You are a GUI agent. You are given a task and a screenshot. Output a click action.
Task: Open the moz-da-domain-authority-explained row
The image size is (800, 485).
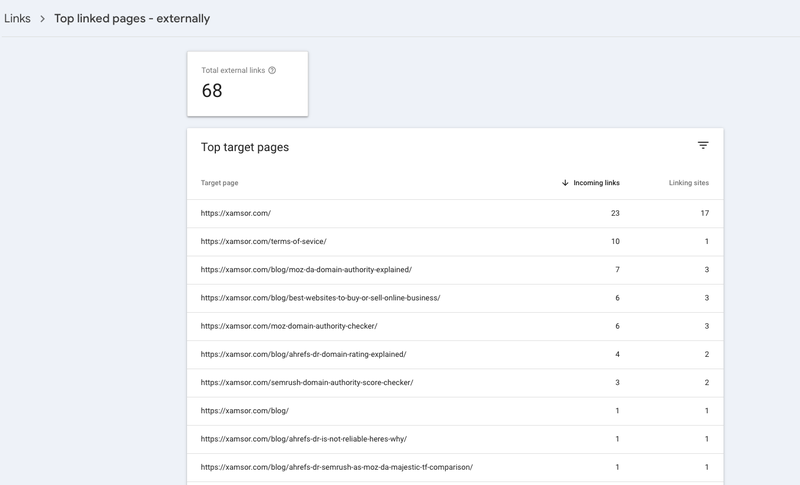[x=306, y=270]
